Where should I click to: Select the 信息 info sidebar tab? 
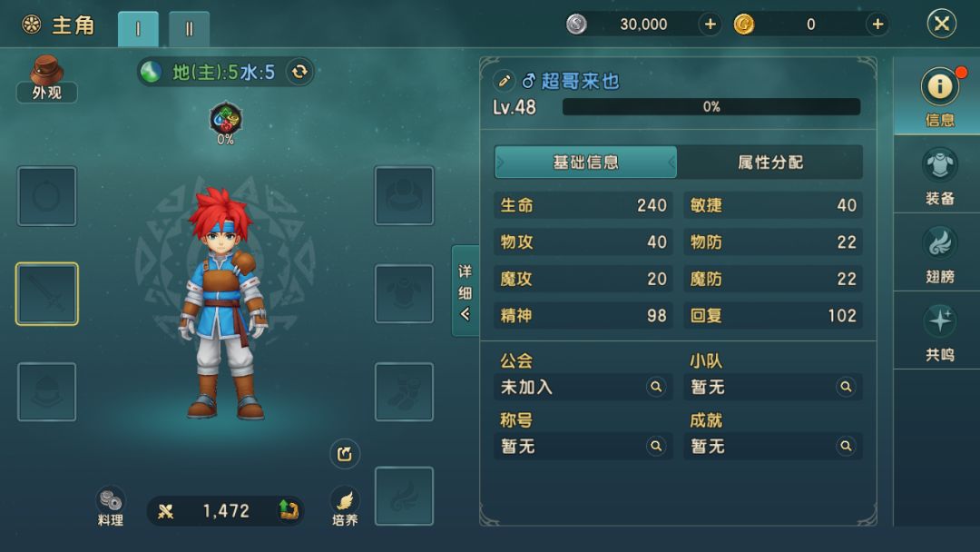[939, 97]
